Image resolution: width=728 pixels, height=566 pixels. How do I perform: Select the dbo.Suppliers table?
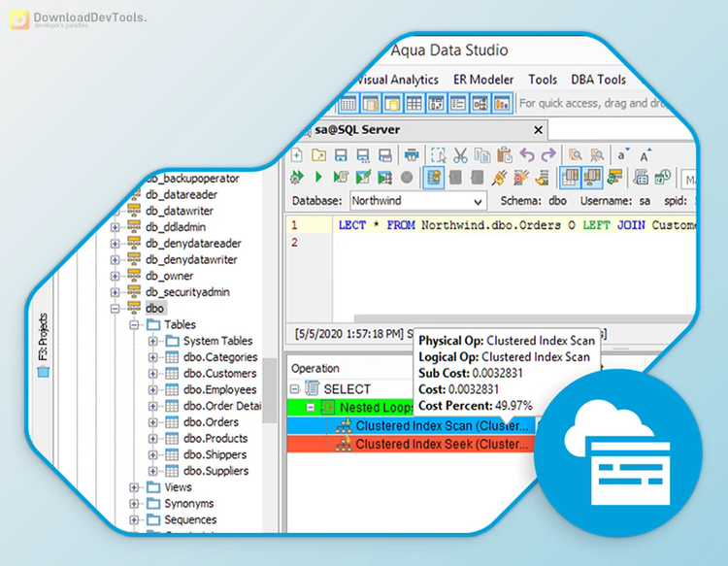pos(215,471)
